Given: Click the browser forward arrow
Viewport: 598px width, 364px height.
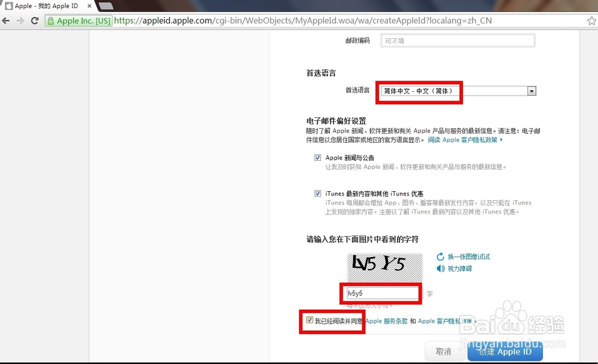Looking at the screenshot, I should pos(20,20).
